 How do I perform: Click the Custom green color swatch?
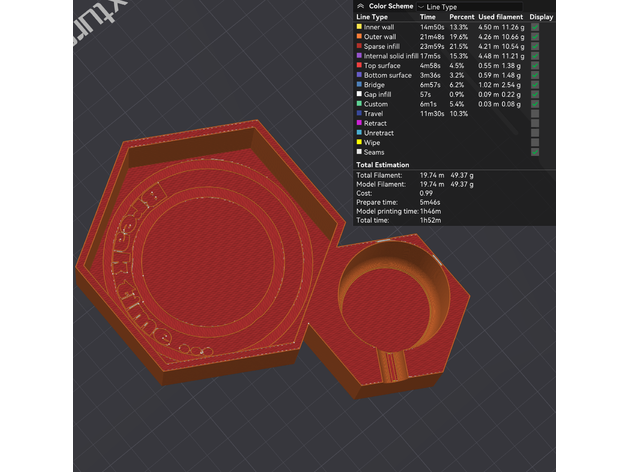click(359, 104)
